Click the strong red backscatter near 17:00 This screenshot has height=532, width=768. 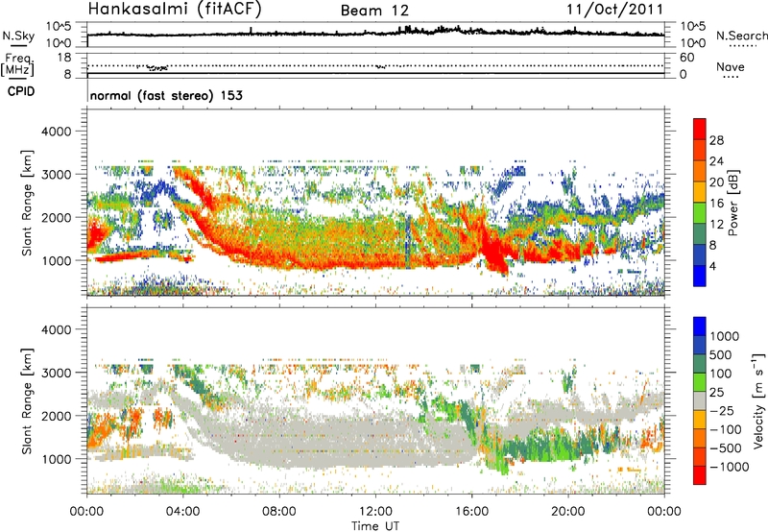pos(494,253)
